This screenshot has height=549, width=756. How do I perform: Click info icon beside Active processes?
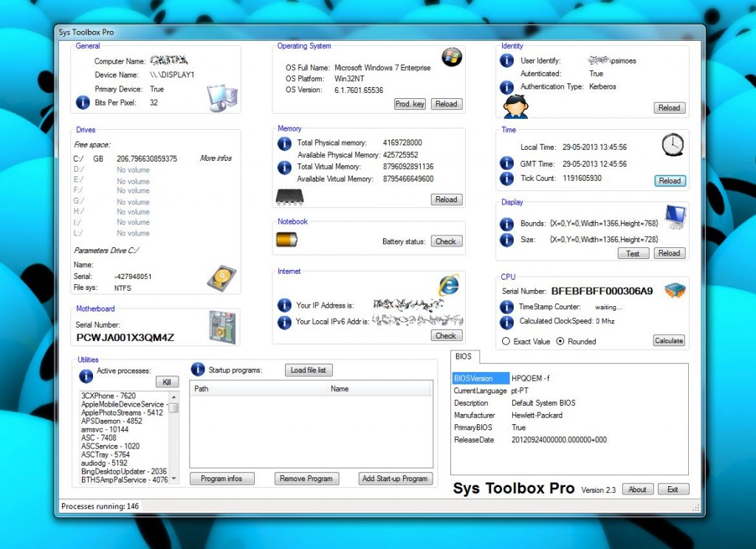[86, 376]
